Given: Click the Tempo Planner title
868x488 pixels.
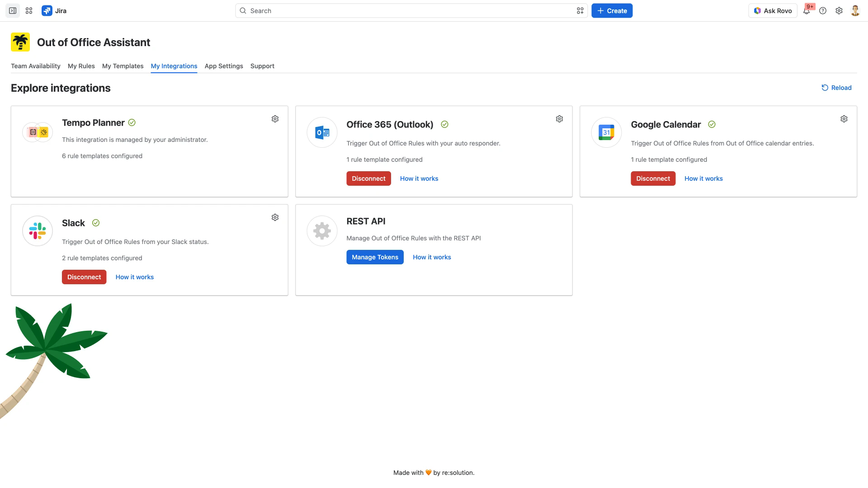Looking at the screenshot, I should [x=93, y=122].
